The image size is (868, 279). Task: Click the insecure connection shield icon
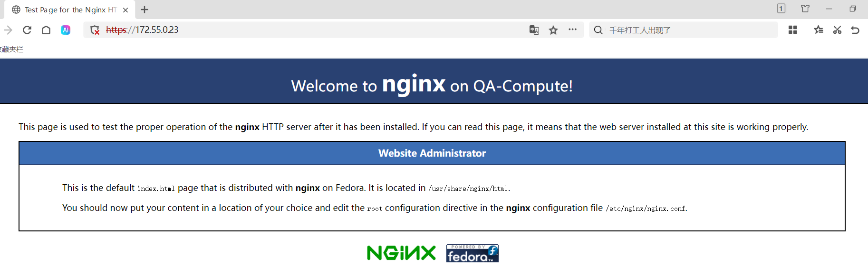(x=95, y=30)
